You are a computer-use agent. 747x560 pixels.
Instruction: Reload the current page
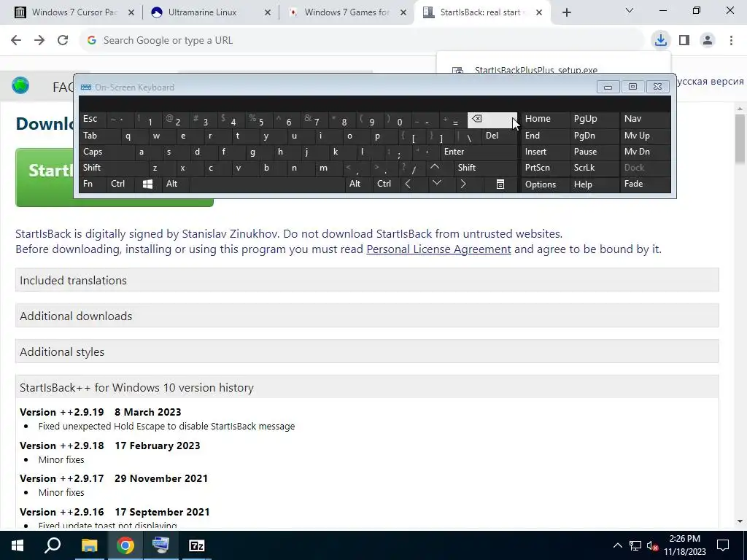coord(63,40)
